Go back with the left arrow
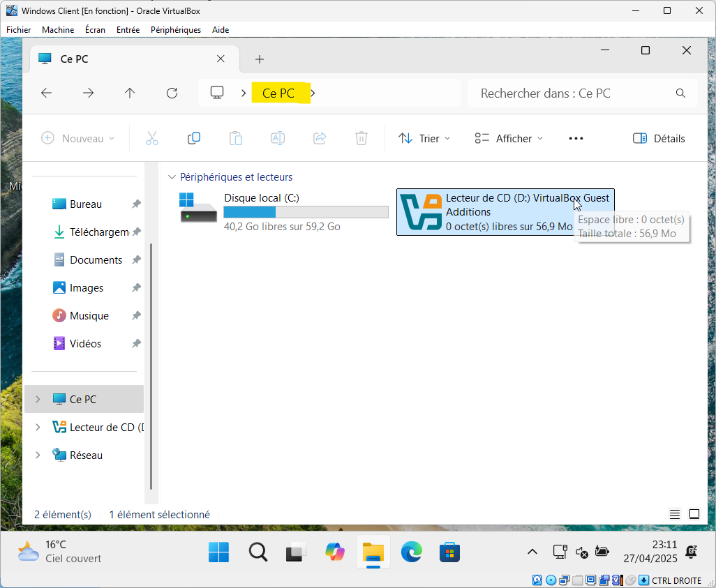 click(46, 93)
